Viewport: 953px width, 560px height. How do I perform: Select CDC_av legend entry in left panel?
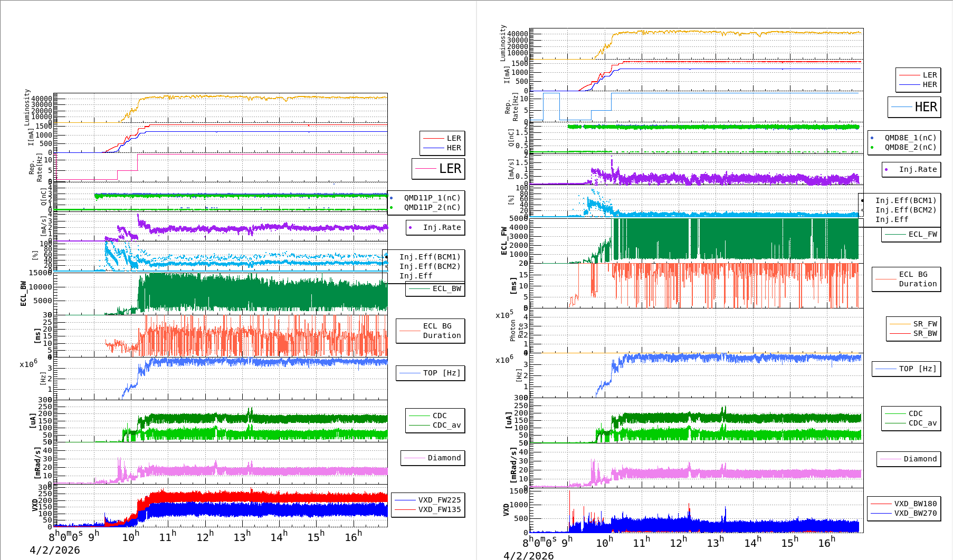446,425
